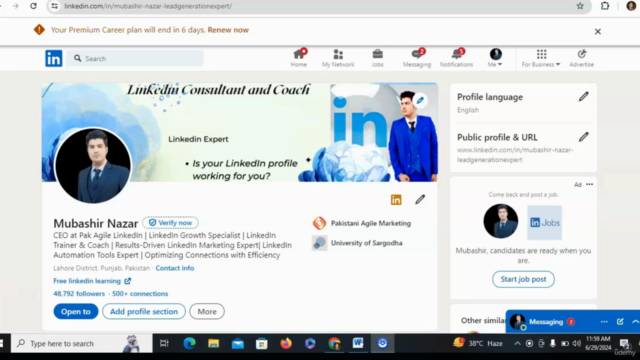Show hidden system tray icons
The width and height of the screenshot is (640, 360).
pyautogui.click(x=517, y=343)
